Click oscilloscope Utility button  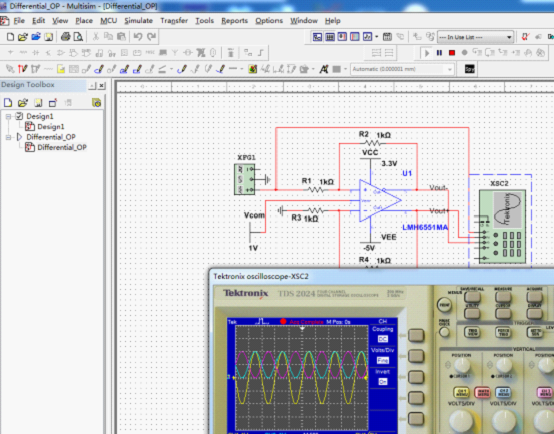click(x=472, y=313)
